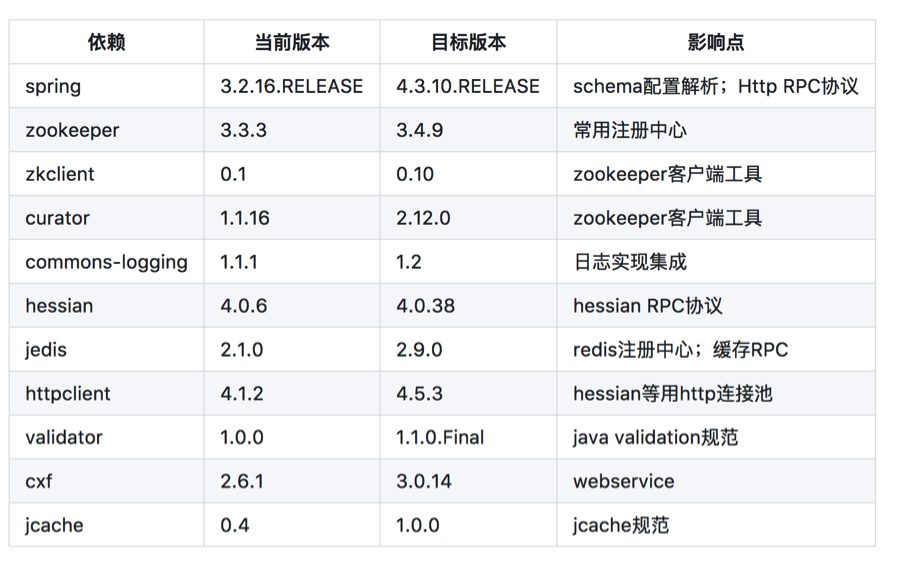This screenshot has height=561, width=900.
Task: Click the 影响点 column header
Action: tap(716, 42)
